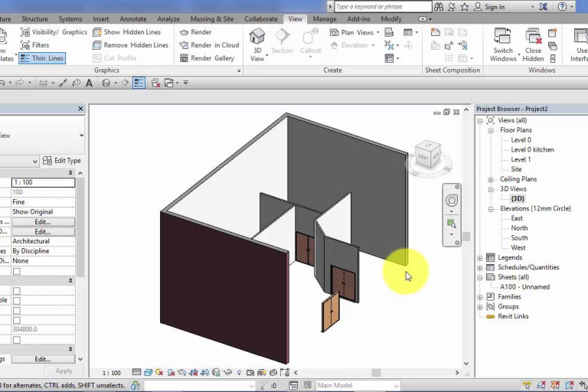Tick the checkbox below the None row
Screen dimensions: 588x392
(x=16, y=271)
